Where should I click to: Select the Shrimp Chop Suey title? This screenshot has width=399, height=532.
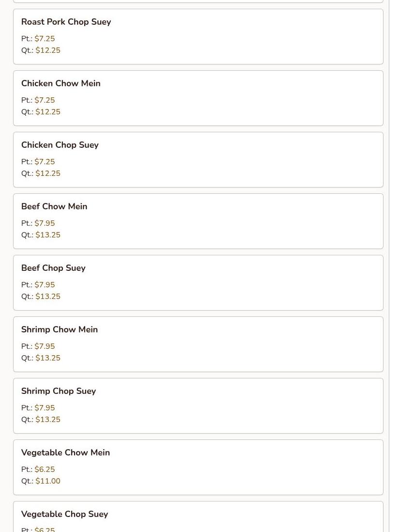point(58,391)
